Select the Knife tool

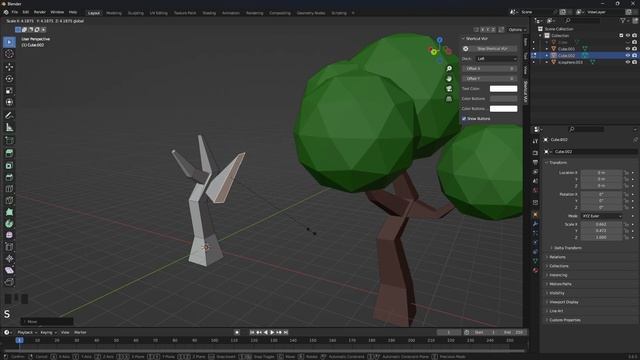(x=9, y=200)
